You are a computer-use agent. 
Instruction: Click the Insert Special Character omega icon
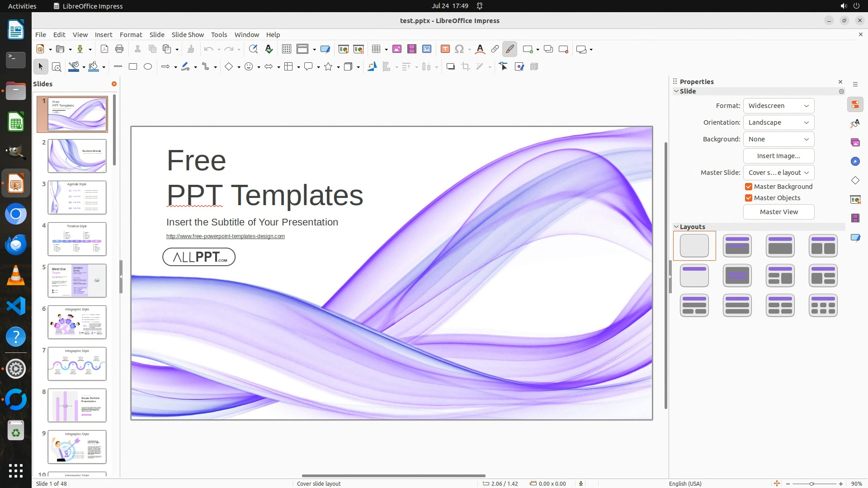[x=459, y=49]
